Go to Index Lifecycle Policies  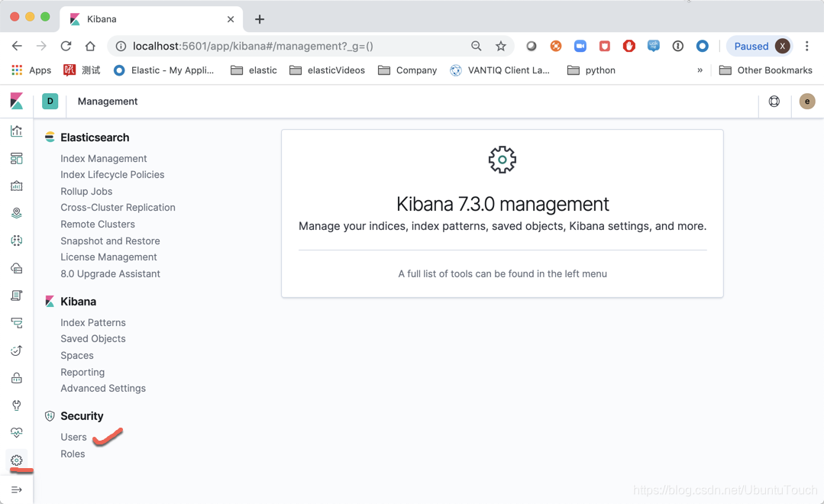click(112, 174)
